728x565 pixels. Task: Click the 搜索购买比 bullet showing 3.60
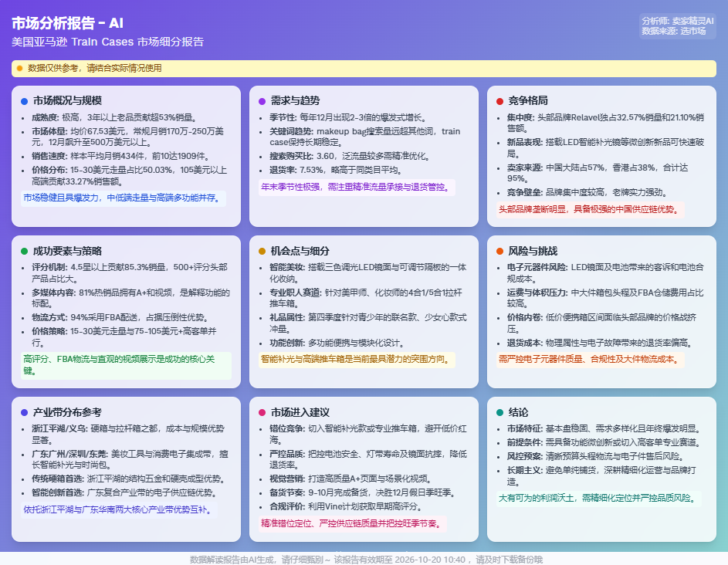tap(350, 157)
